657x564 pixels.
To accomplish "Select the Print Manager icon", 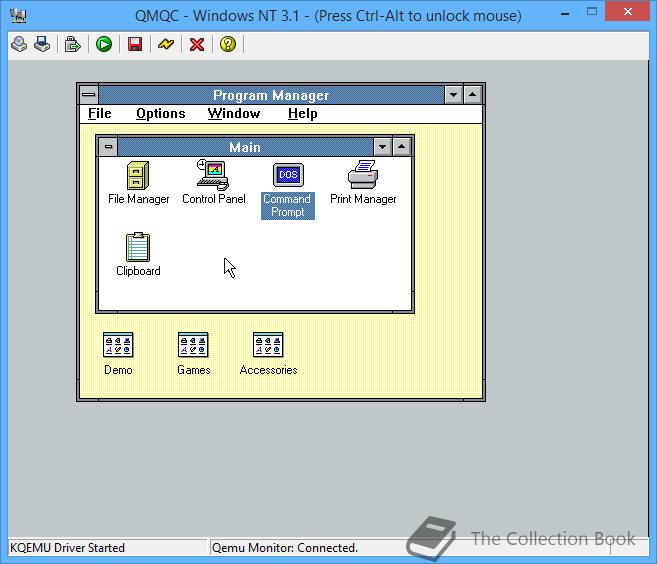I will [363, 174].
